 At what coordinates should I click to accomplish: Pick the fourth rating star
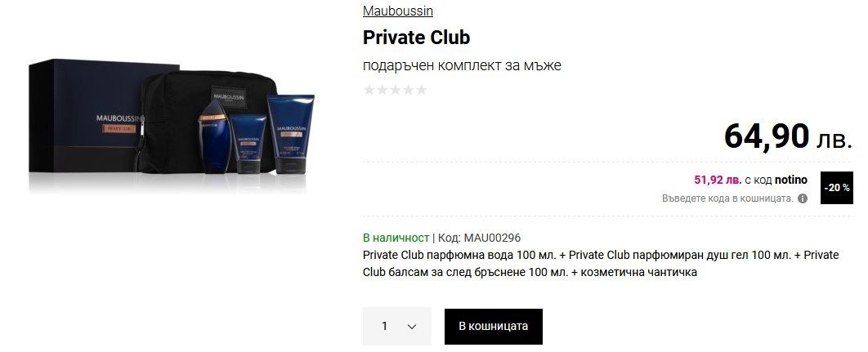coord(409,90)
